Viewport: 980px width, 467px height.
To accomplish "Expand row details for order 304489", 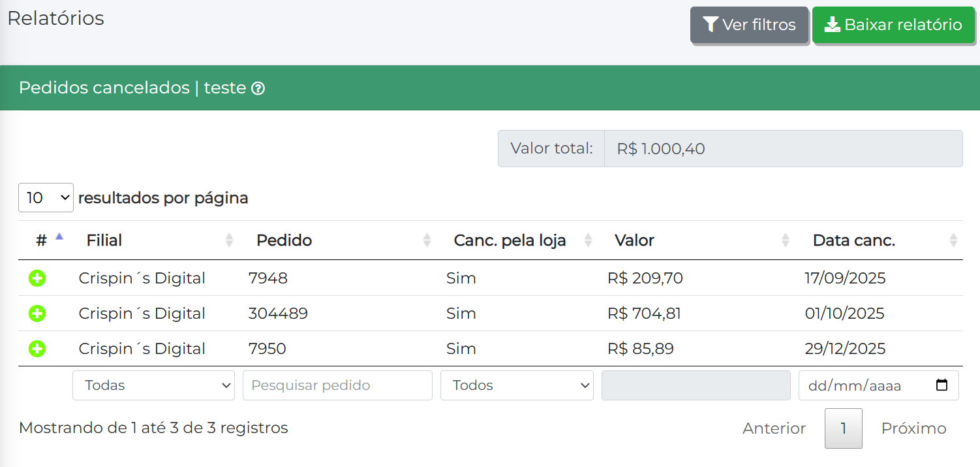I will tap(37, 314).
